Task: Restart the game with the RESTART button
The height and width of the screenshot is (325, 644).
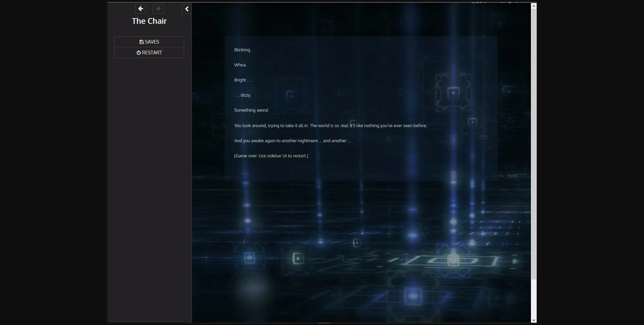Action: [x=149, y=52]
